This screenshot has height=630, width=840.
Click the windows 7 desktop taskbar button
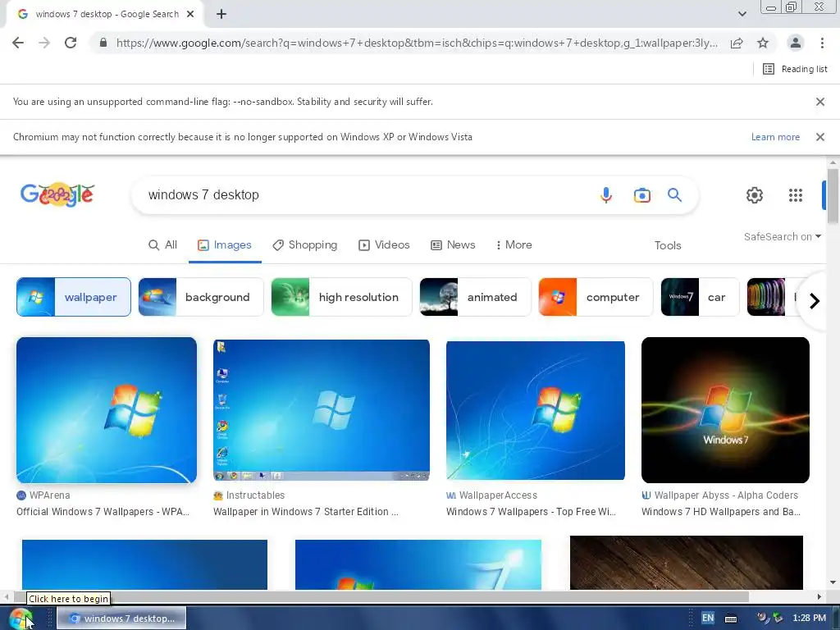pyautogui.click(x=121, y=619)
